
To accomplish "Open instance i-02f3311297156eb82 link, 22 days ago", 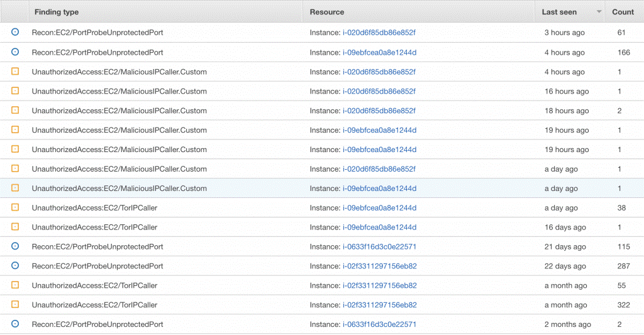I will click(x=380, y=266).
